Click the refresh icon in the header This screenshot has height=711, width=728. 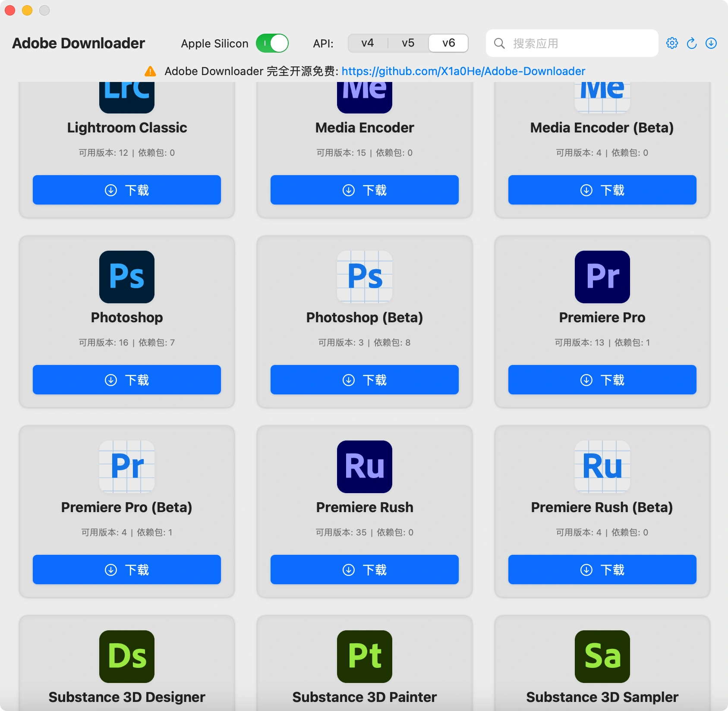point(692,43)
